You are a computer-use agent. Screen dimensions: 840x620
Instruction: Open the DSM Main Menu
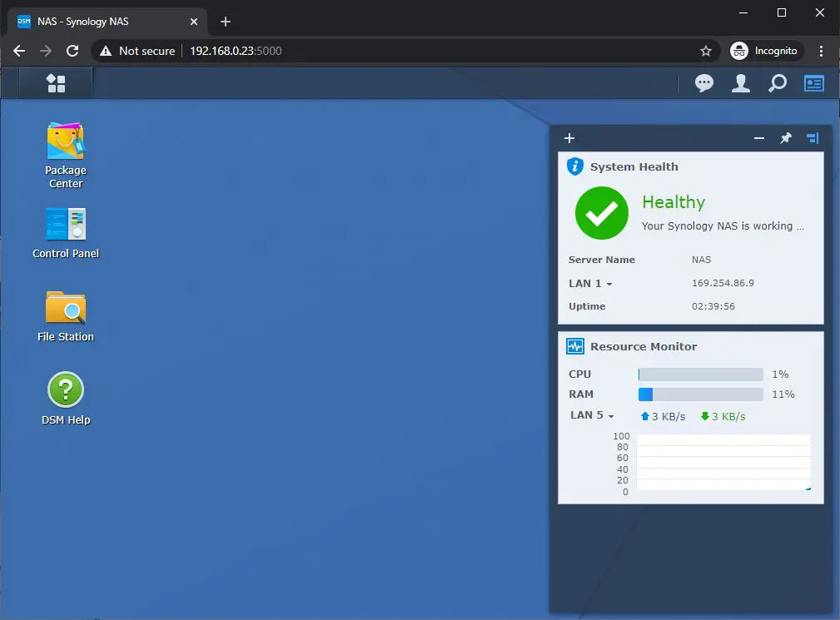tap(56, 83)
